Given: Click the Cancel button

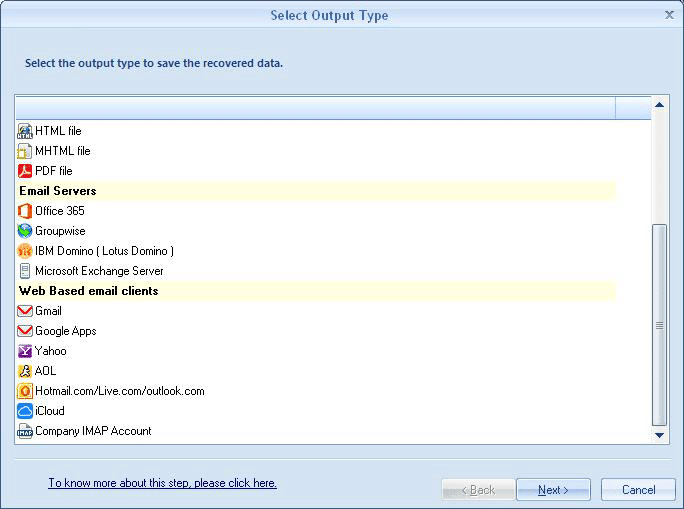Looking at the screenshot, I should point(638,490).
